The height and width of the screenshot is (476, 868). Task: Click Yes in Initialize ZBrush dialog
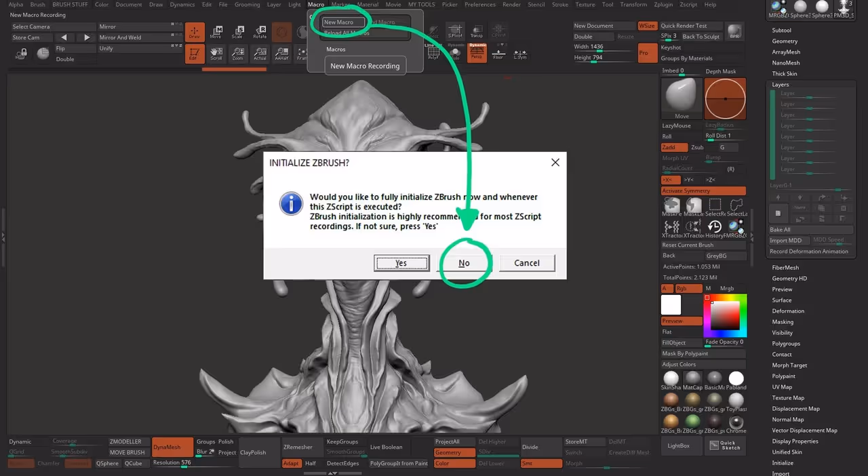click(x=401, y=263)
